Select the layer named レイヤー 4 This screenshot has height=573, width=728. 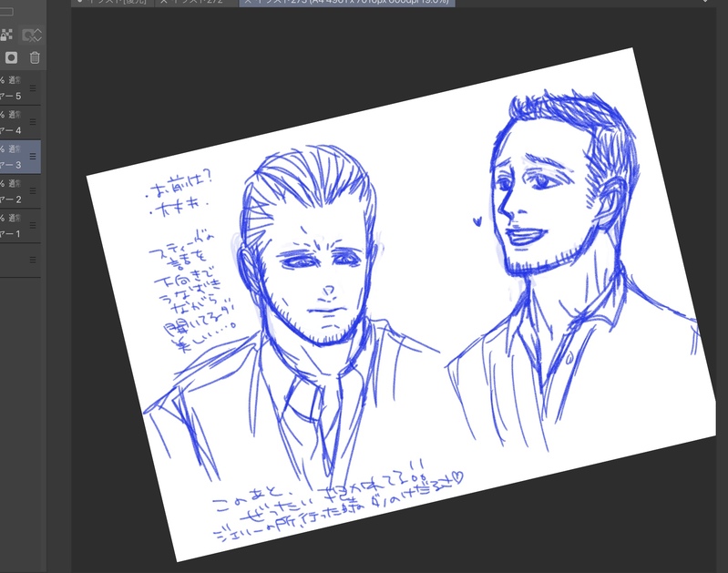tap(20, 123)
